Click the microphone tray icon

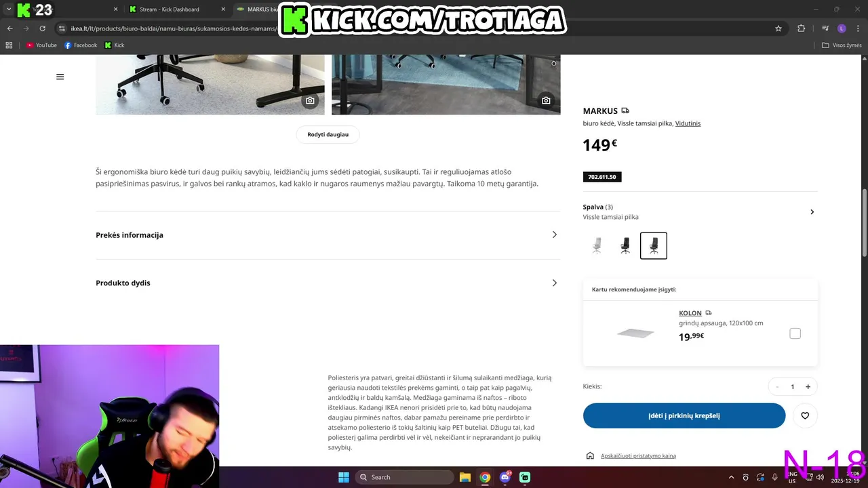(x=775, y=477)
